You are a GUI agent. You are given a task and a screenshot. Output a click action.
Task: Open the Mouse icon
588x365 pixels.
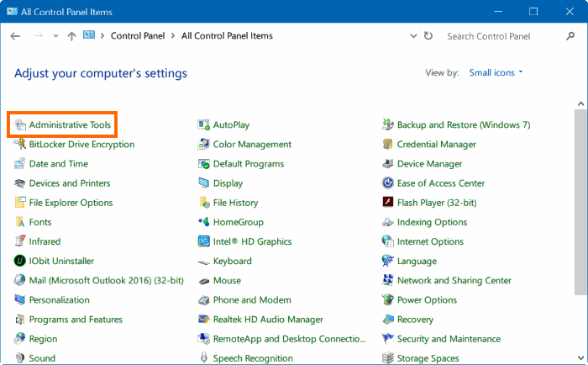click(203, 281)
